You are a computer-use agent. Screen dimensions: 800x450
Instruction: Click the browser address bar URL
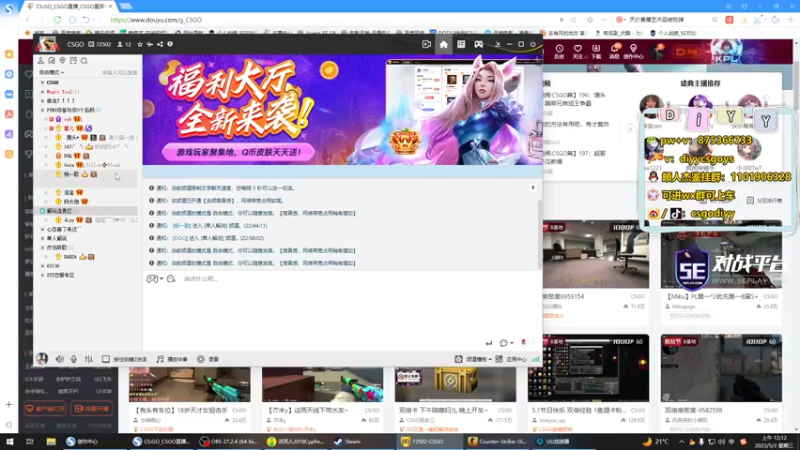pos(156,20)
